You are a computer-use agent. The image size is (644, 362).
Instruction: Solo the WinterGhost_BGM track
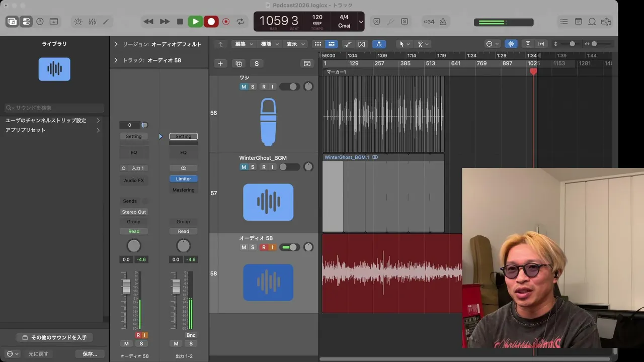(x=253, y=167)
